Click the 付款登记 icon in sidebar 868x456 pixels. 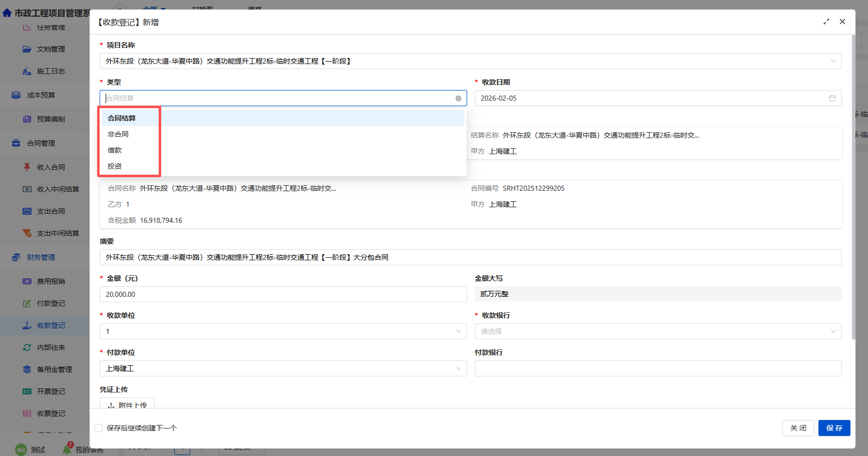point(27,303)
